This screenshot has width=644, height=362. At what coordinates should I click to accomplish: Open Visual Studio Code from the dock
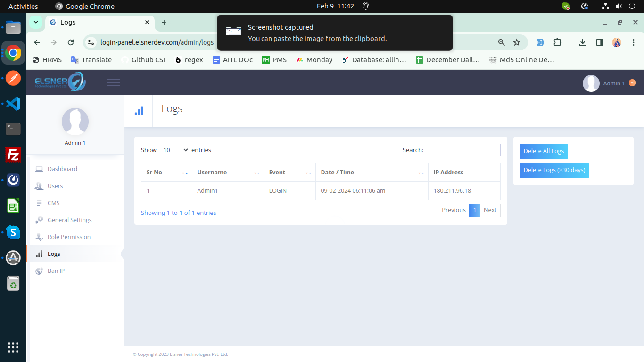pos(13,103)
